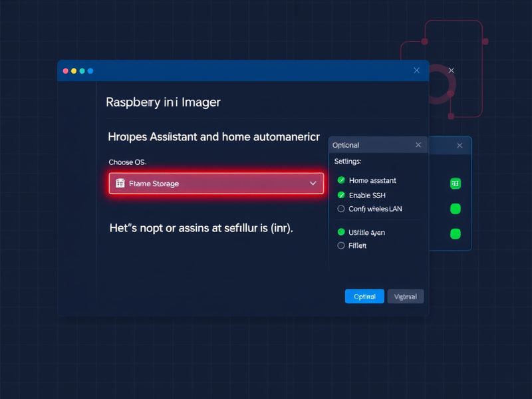Click the blue Optinal button
This screenshot has width=532, height=399.
[x=364, y=297]
